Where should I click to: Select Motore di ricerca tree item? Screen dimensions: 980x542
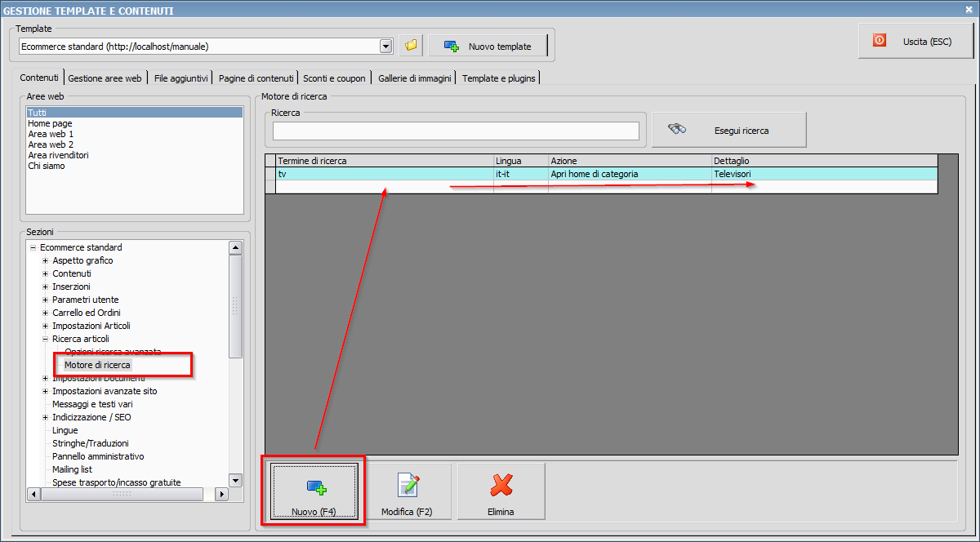pos(98,365)
